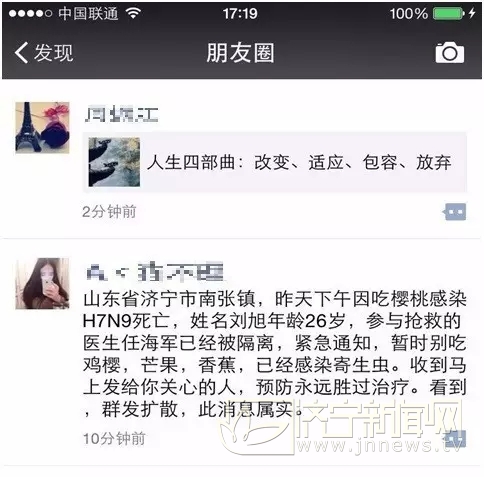Screen dimensions: 484x477
Task: Tap the camera icon to post
Action: 450,53
